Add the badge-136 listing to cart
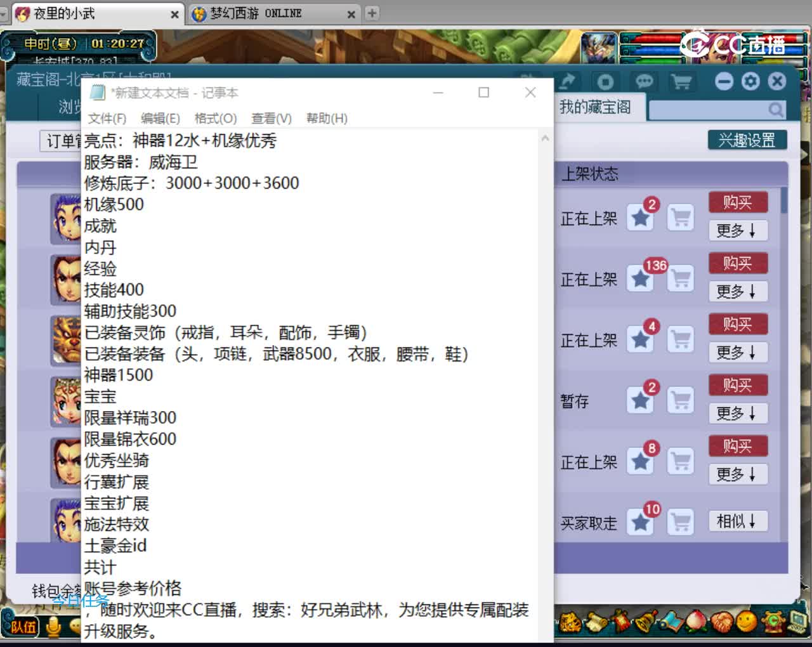This screenshot has height=647, width=812. pyautogui.click(x=681, y=278)
